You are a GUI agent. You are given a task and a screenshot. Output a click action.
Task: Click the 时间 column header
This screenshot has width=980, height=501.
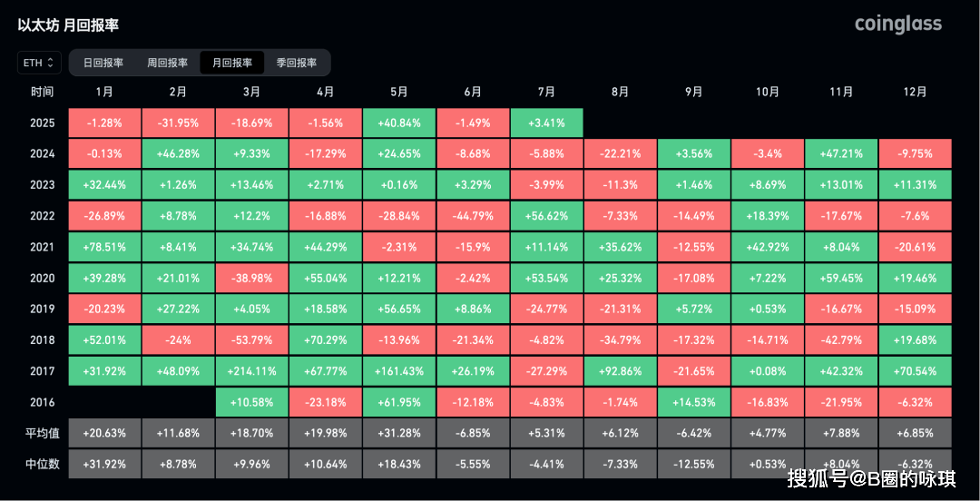click(42, 92)
